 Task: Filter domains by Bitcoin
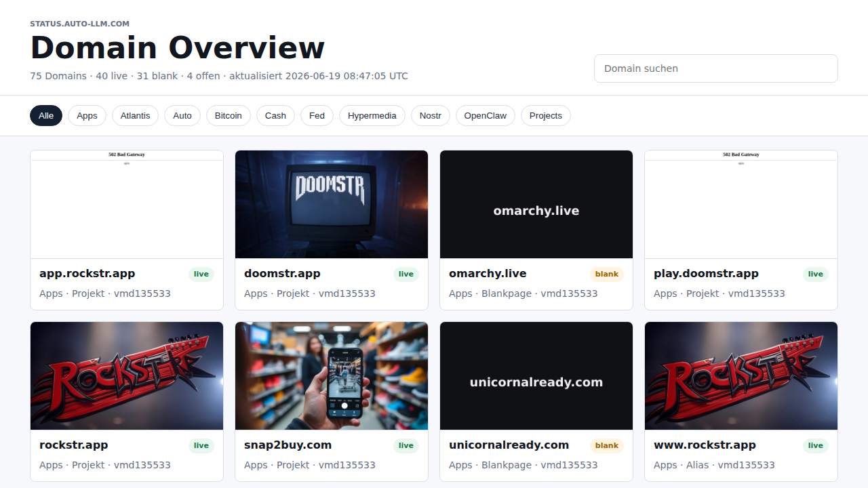(229, 115)
